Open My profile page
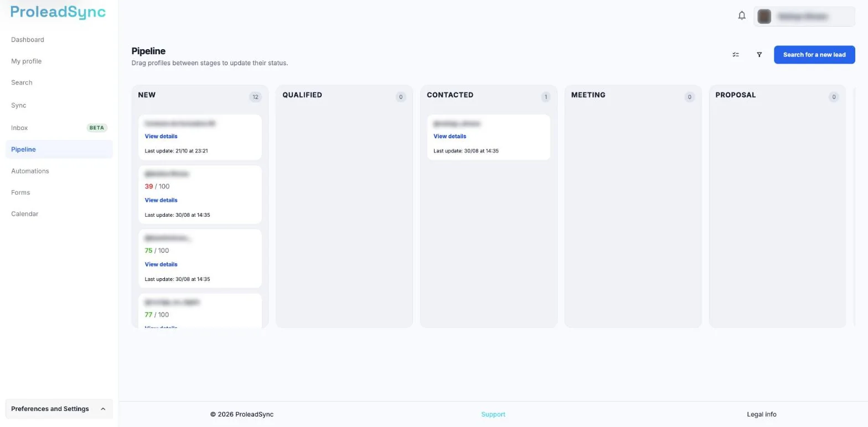This screenshot has width=868, height=427. click(x=26, y=61)
